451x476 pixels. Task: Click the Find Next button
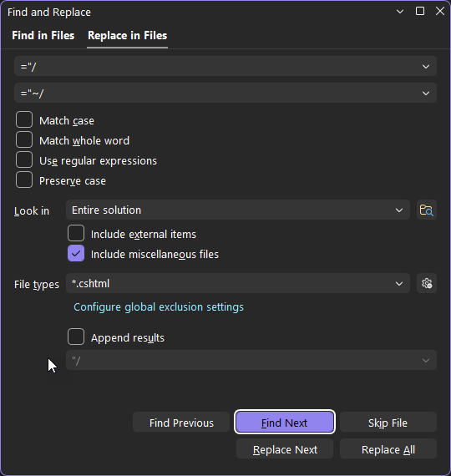point(285,423)
